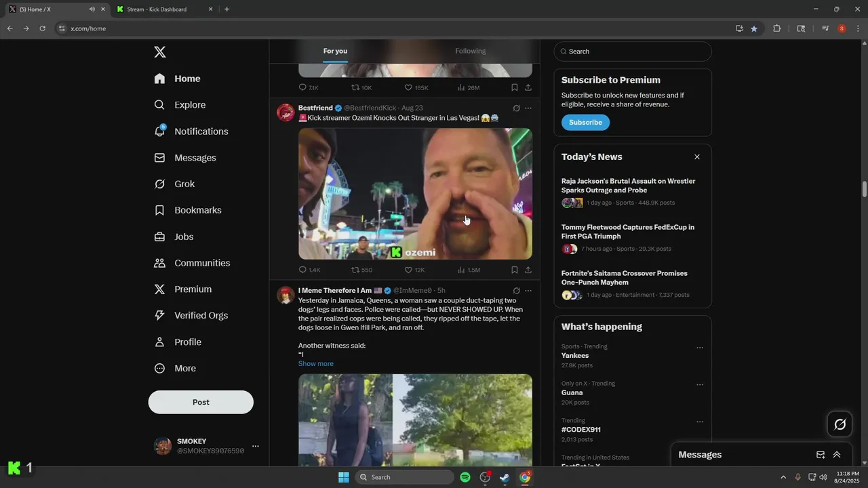
Task: View analytics of Bestfriend post, 1.5M views
Action: click(x=469, y=270)
